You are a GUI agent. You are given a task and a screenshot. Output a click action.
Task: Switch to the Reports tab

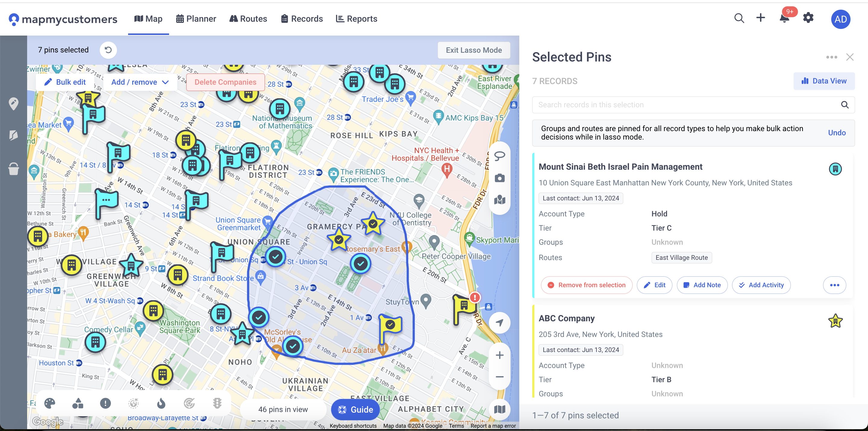tap(357, 19)
